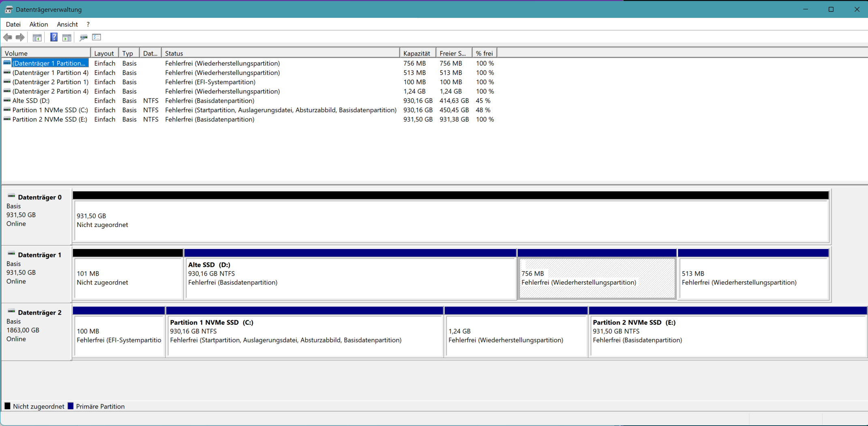
Task: Select the Datenträger 2 disk label
Action: [x=40, y=313]
